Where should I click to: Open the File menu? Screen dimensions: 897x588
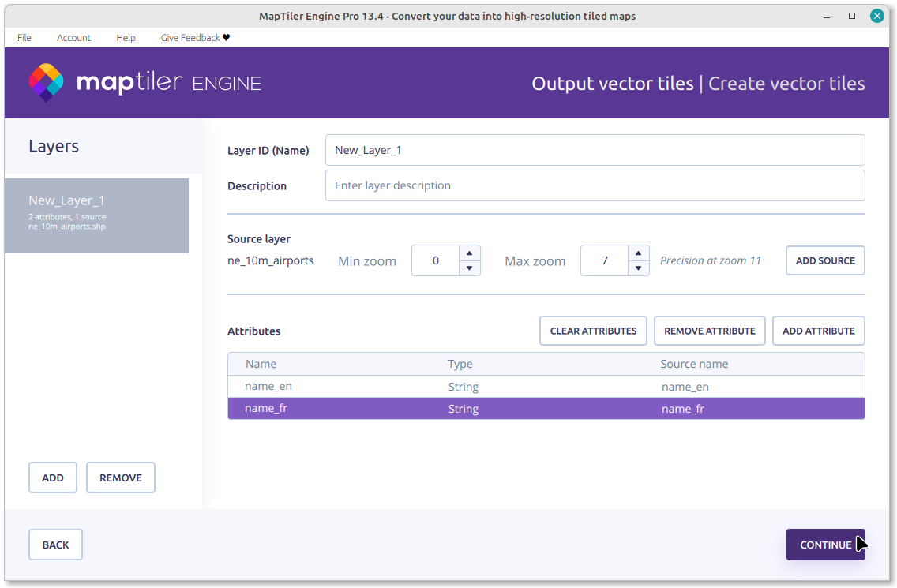(24, 37)
